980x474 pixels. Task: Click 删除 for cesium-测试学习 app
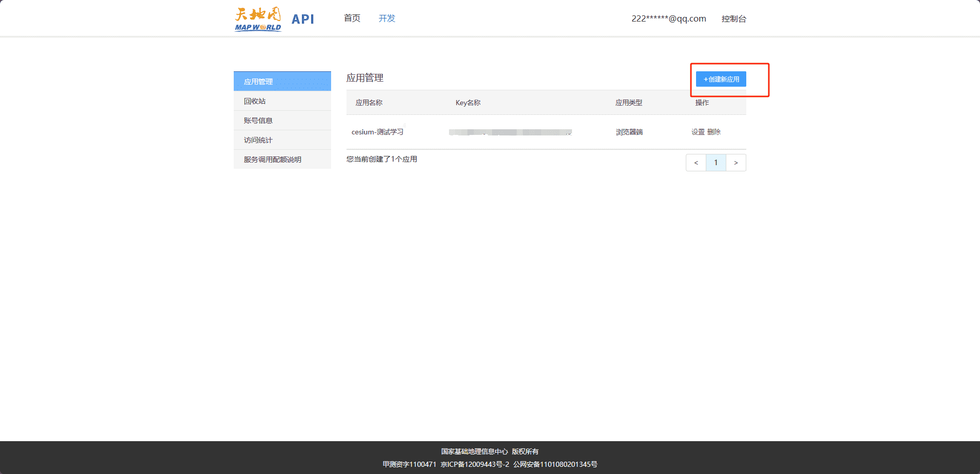(714, 132)
